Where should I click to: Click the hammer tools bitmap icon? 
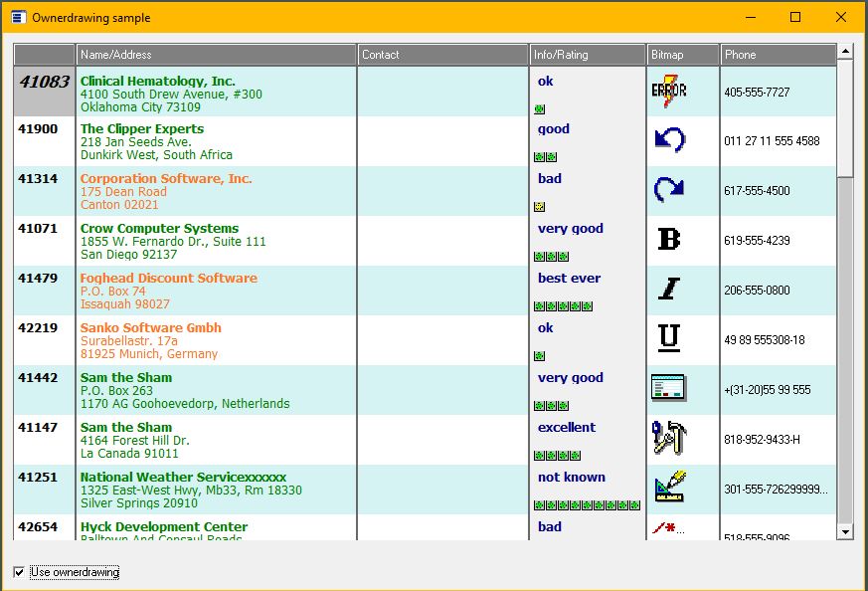click(669, 438)
